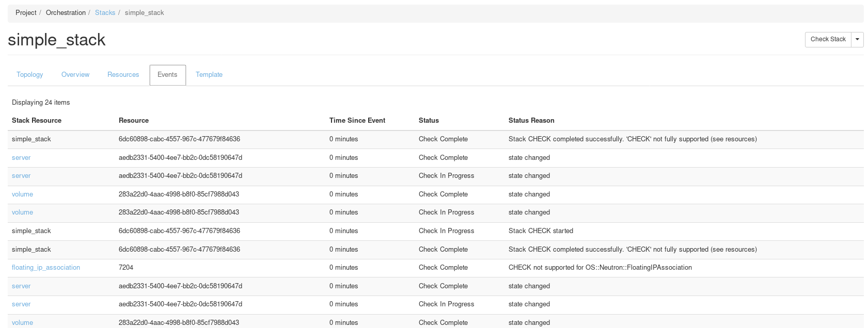Open the second server link from the top
This screenshot has width=868, height=328.
21,176
